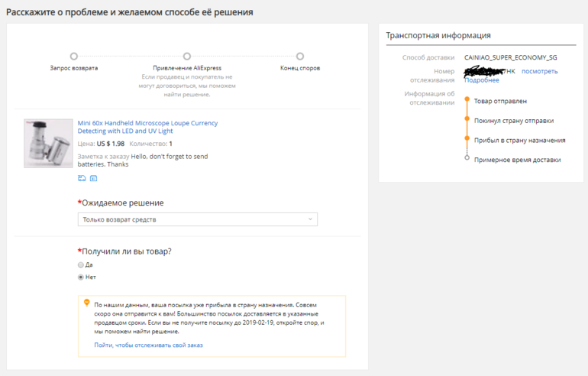The height and width of the screenshot is (376, 588).
Task: Click the 'Привлечение AliExpress' step circle
Action: [187, 56]
